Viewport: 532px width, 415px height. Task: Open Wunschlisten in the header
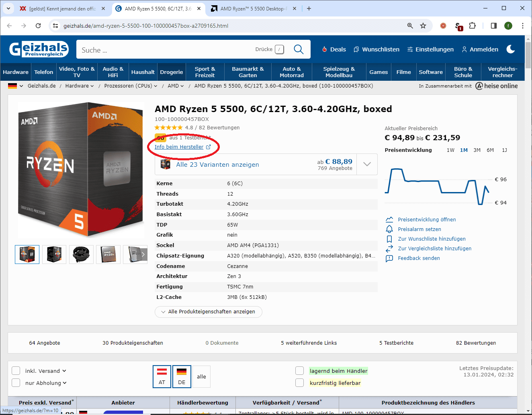376,49
